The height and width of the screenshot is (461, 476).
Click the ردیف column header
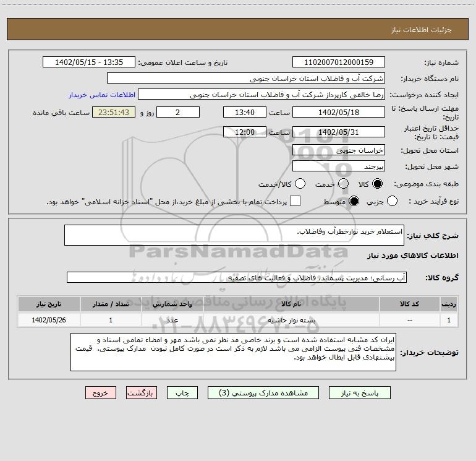click(x=449, y=304)
